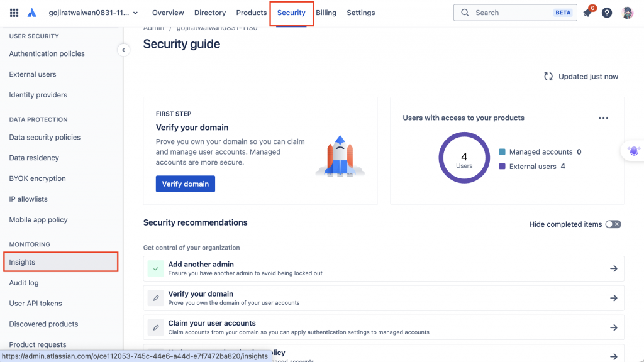Open IP allowlists page
The image size is (644, 362).
coord(28,199)
